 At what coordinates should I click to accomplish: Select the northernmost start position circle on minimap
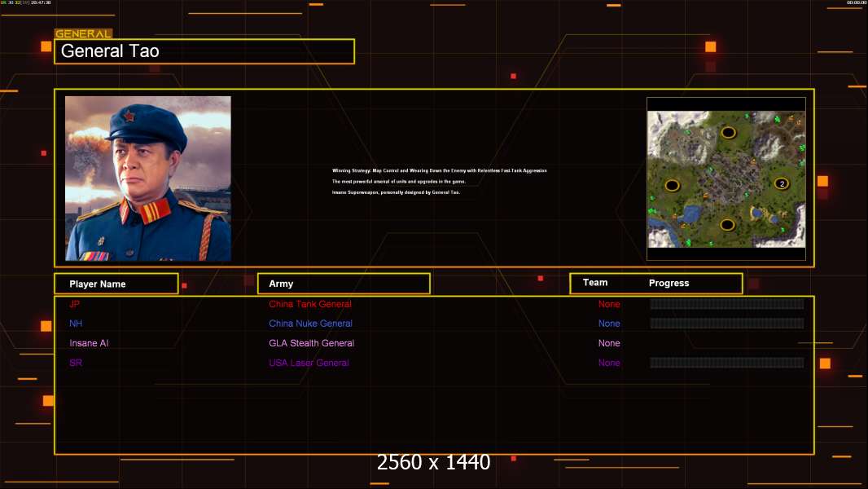pyautogui.click(x=728, y=132)
